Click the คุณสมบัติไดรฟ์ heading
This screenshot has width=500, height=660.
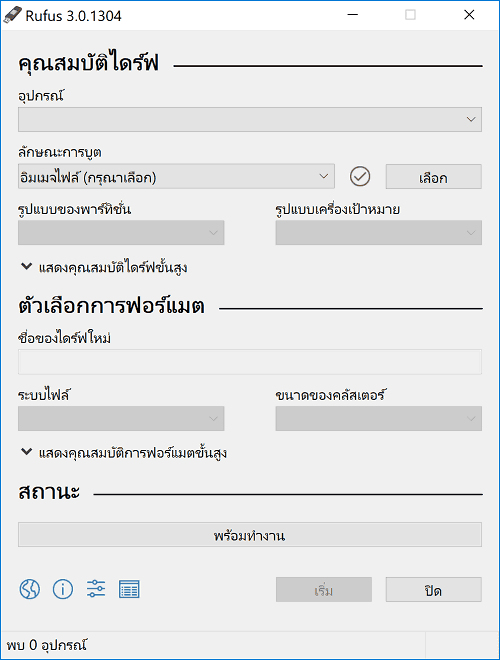pyautogui.click(x=88, y=63)
